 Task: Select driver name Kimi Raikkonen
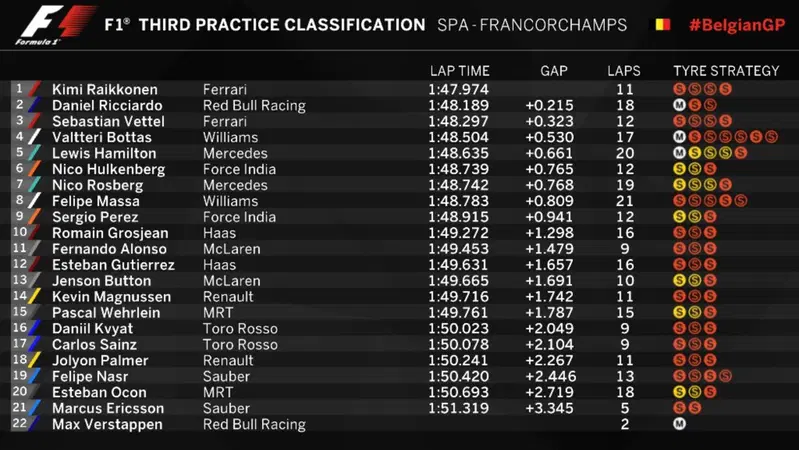105,90
